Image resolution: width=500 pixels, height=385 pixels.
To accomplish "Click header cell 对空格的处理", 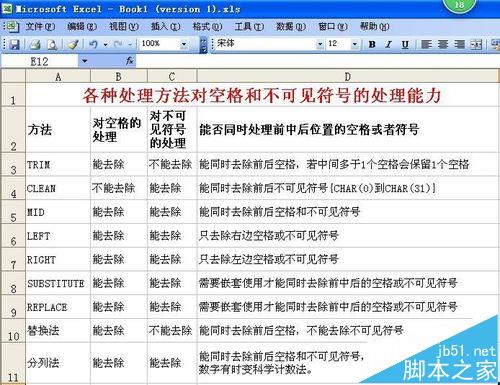I will click(119, 130).
